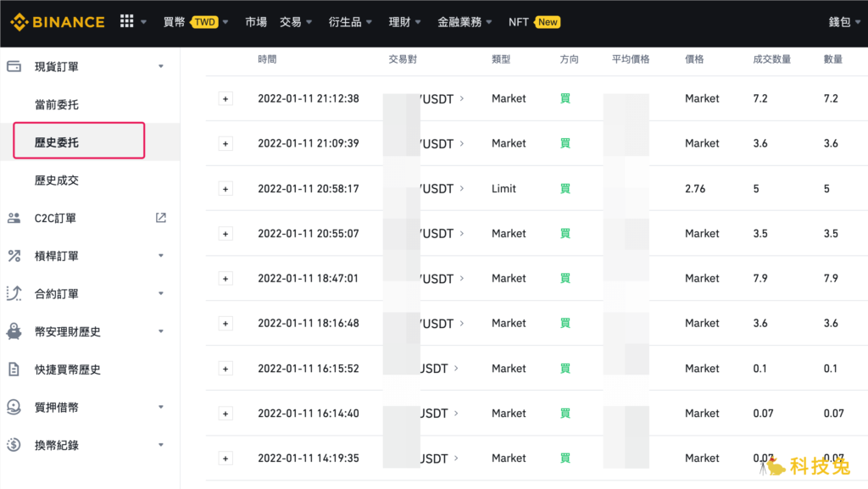
Task: Expand the 質押借幣 sidebar arrow
Action: [x=161, y=407]
